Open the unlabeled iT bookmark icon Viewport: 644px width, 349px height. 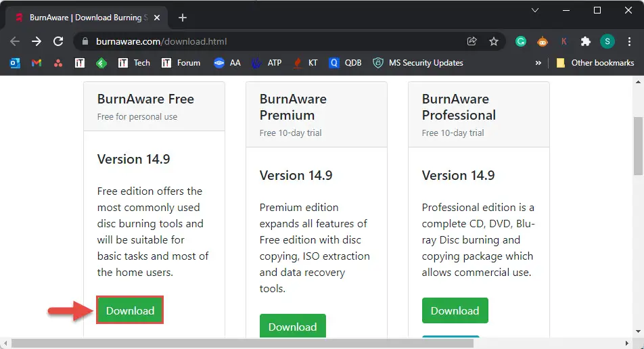click(80, 63)
